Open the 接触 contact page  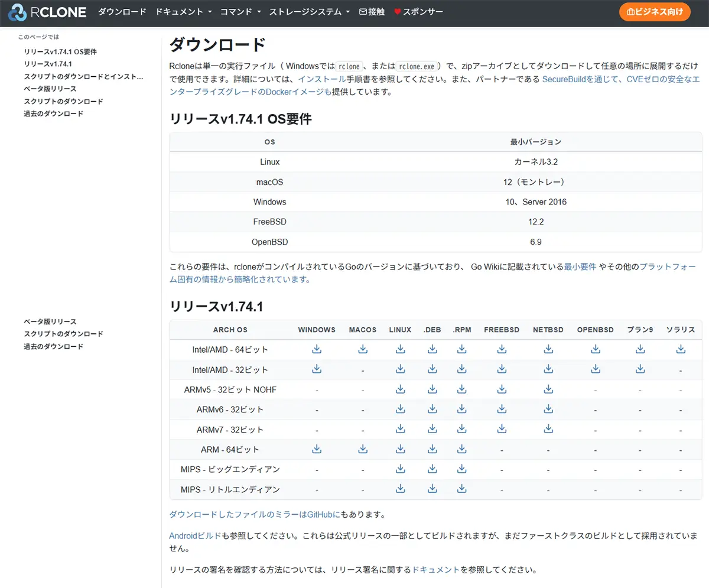click(372, 11)
